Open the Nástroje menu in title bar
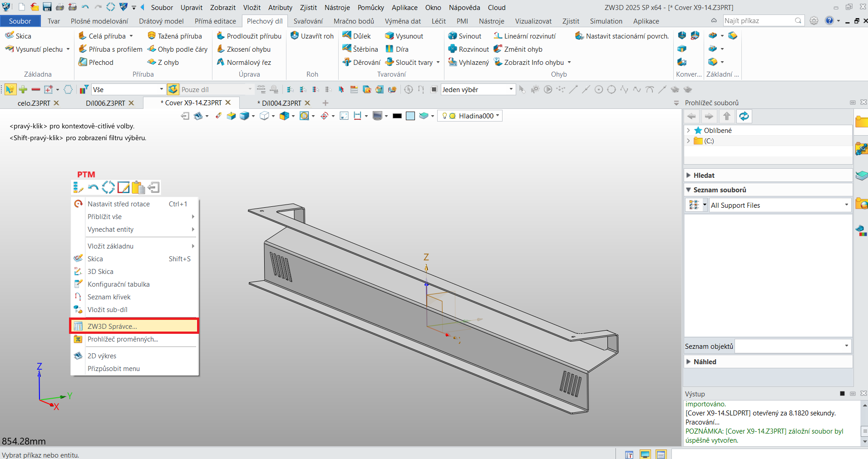 tap(337, 8)
